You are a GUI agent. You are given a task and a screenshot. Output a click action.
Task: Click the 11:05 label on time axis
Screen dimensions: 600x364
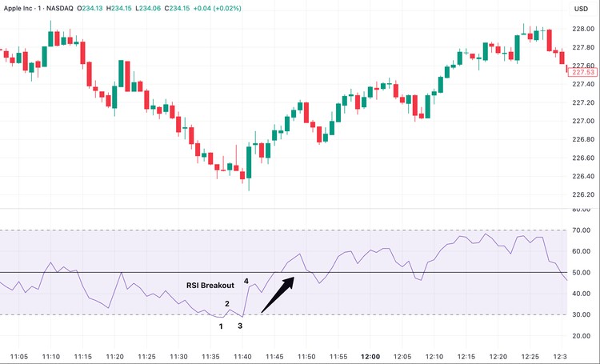20,355
